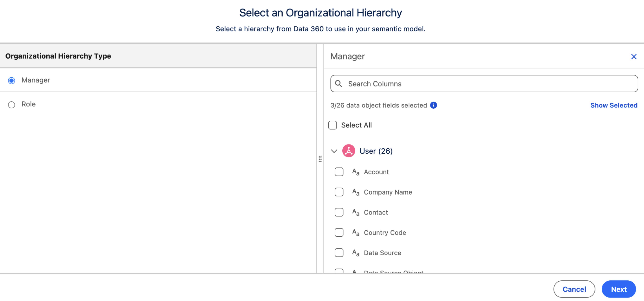The height and width of the screenshot is (301, 644).
Task: Click the Select All label text
Action: [356, 125]
